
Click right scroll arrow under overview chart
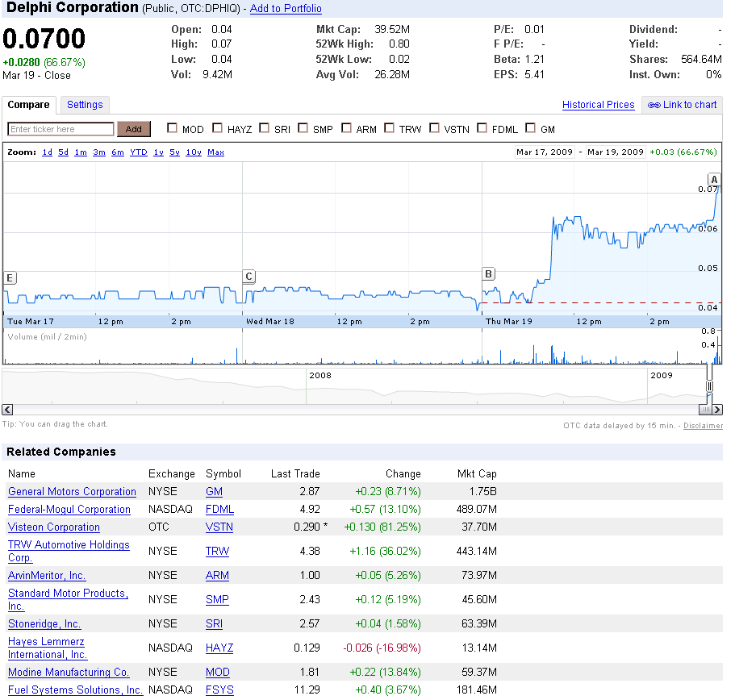click(717, 410)
